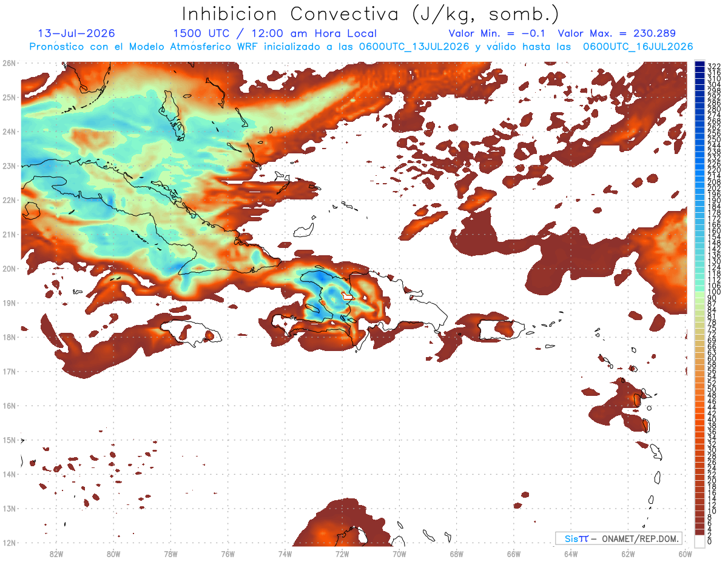728x562 pixels.
Task: Click the 13N latitude label
Action: click(x=9, y=508)
